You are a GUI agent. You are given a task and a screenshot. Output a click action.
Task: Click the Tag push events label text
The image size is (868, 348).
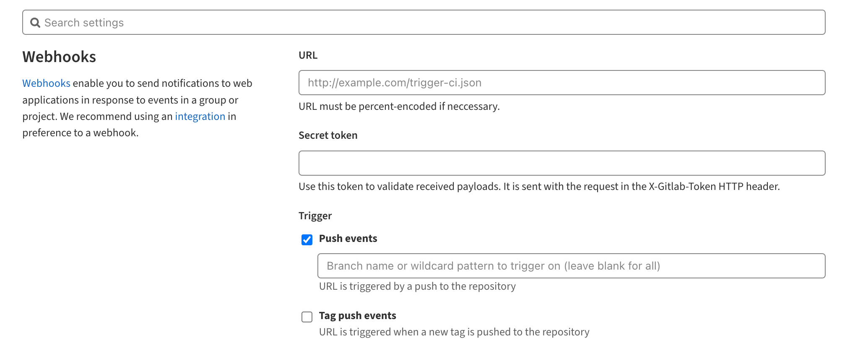[x=357, y=316]
